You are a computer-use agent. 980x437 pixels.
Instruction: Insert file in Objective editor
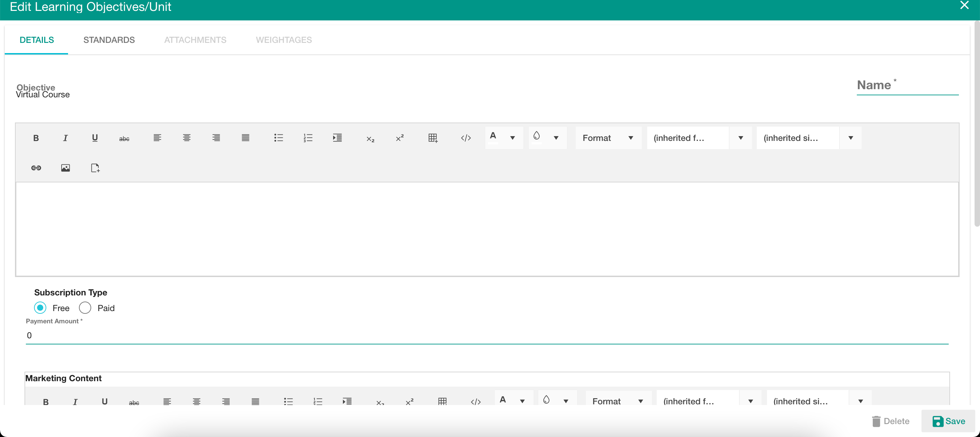coord(95,168)
